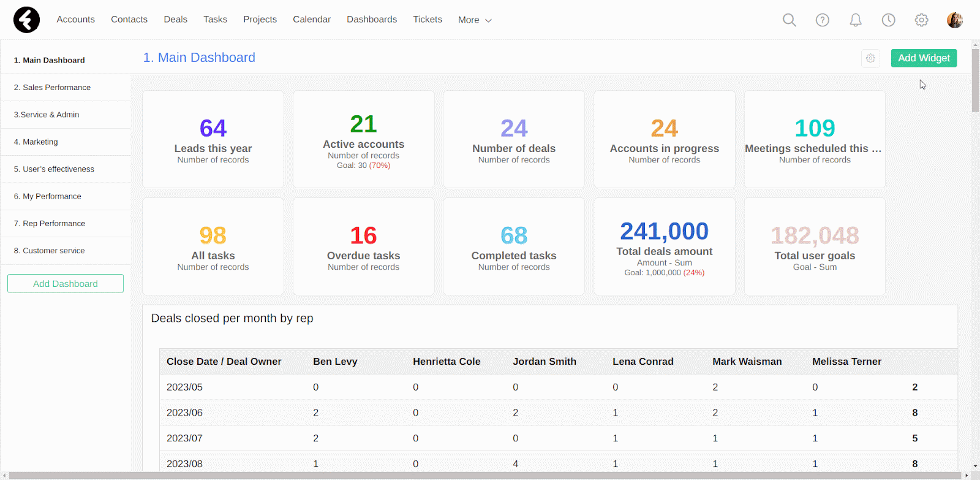Viewport: 980px width, 480px height.
Task: Select 8. Customer service dashboard
Action: coord(66,251)
